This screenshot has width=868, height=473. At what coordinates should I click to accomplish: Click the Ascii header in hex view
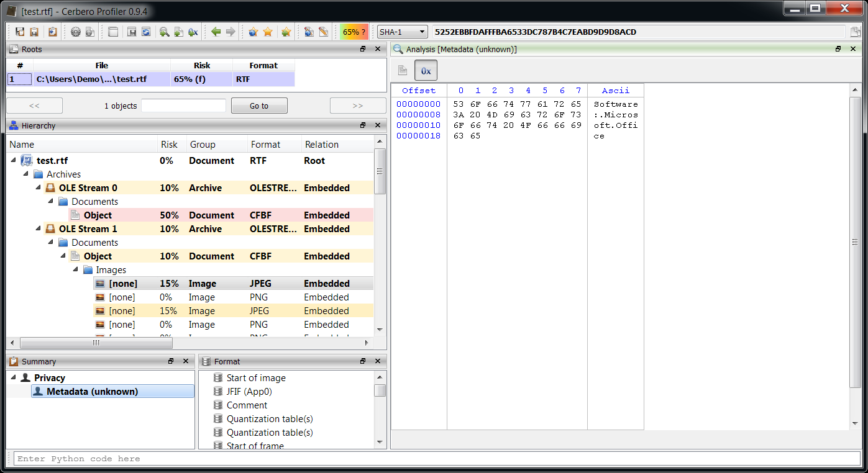pyautogui.click(x=615, y=91)
